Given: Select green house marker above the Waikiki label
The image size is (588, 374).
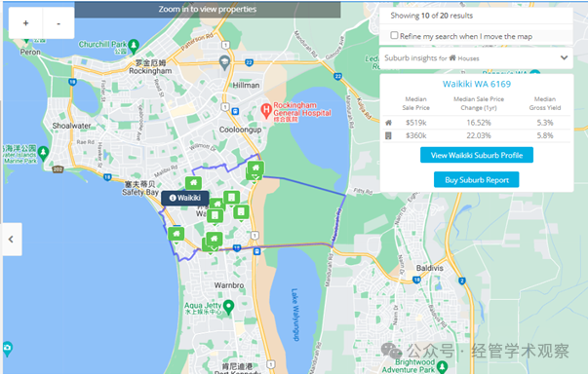Looking at the screenshot, I should click(193, 183).
